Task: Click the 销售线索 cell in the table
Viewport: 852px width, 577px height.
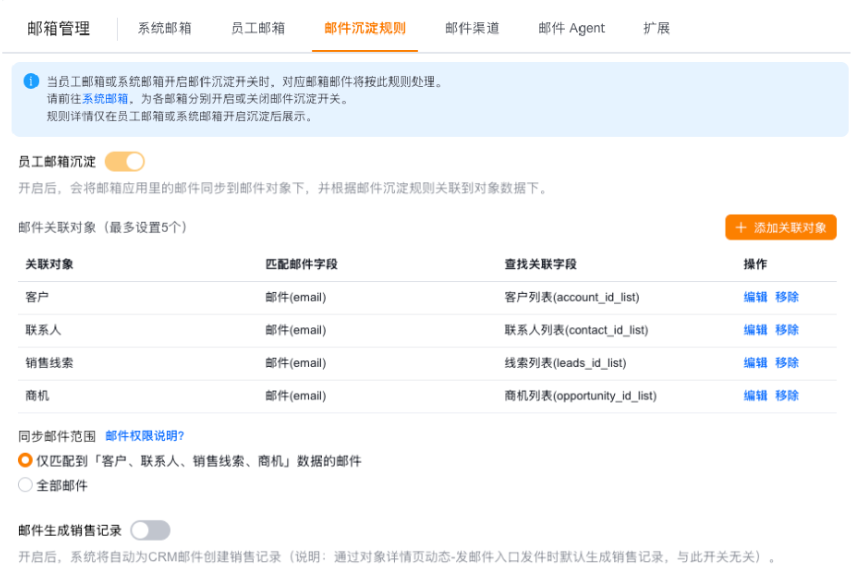Action: 49,362
